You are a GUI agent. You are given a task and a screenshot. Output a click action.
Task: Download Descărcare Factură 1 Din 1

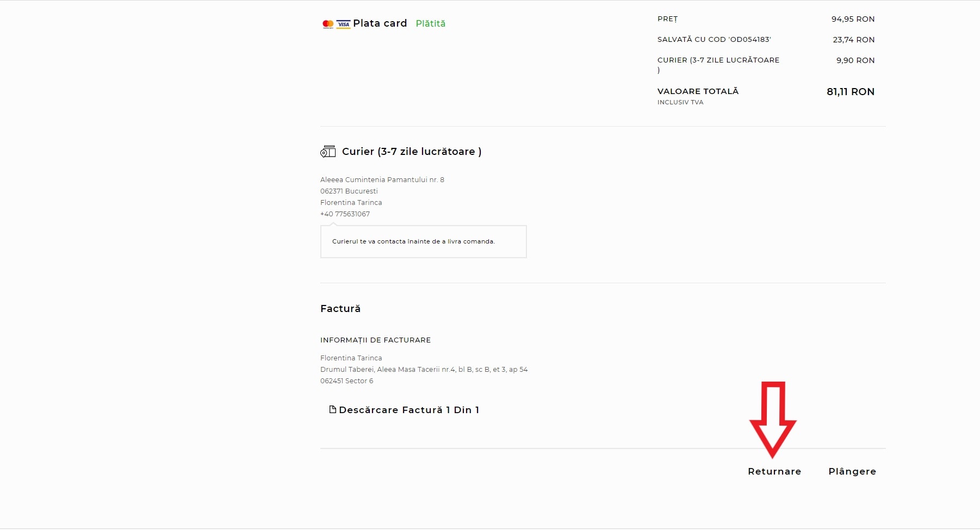point(408,410)
